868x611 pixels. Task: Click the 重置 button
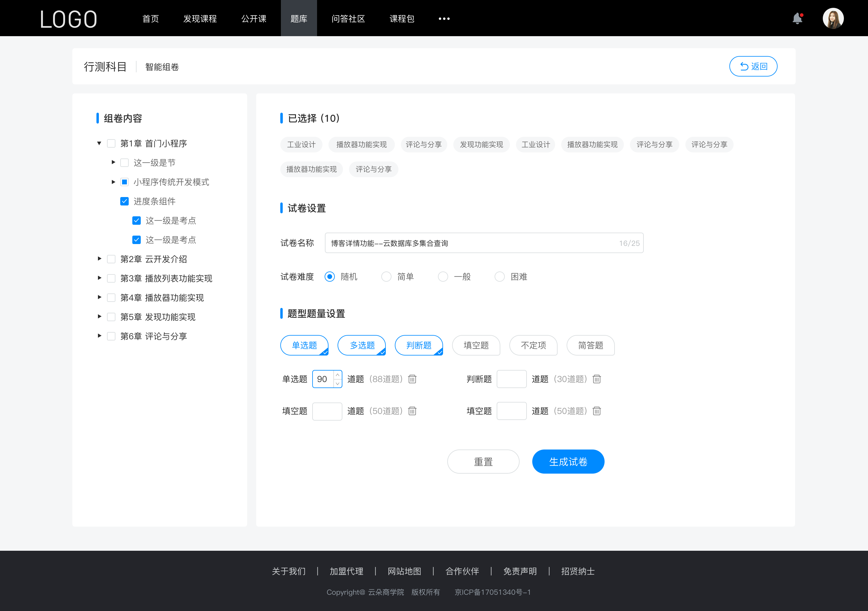pos(483,461)
